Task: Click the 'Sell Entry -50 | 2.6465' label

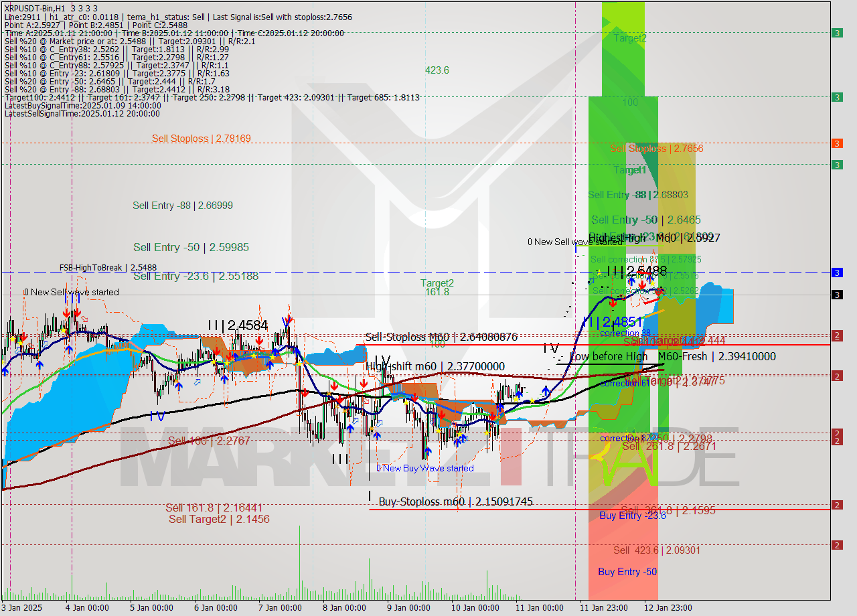Action: [646, 220]
